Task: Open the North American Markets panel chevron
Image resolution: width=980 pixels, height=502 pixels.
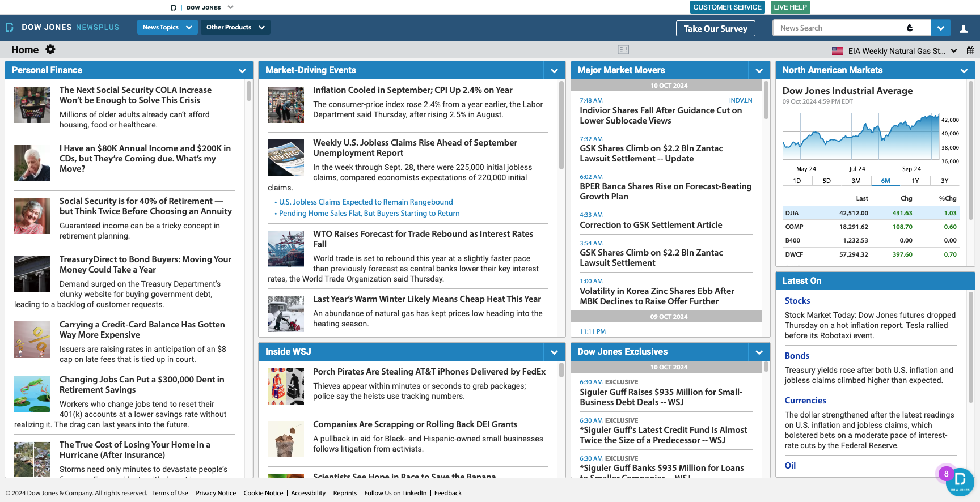Action: click(x=964, y=70)
